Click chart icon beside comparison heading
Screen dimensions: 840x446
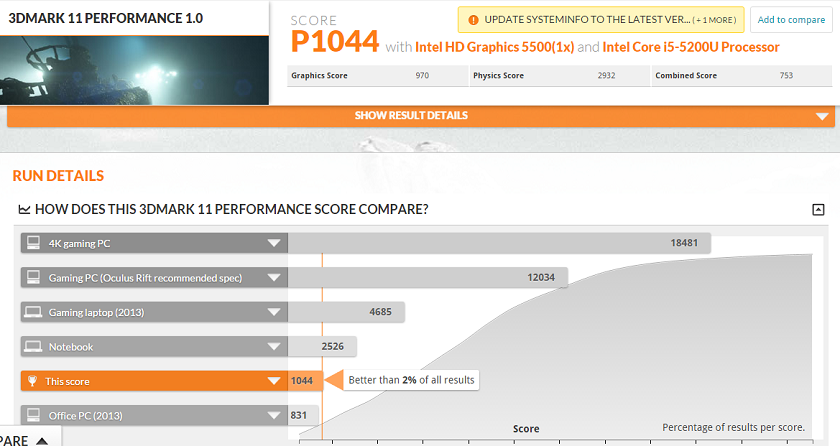tap(24, 209)
